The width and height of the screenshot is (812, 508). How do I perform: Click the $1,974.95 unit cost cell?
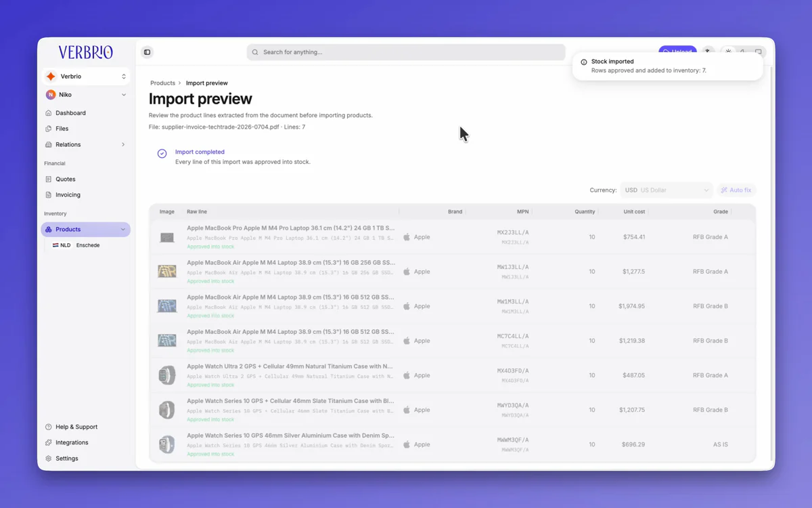pos(631,306)
